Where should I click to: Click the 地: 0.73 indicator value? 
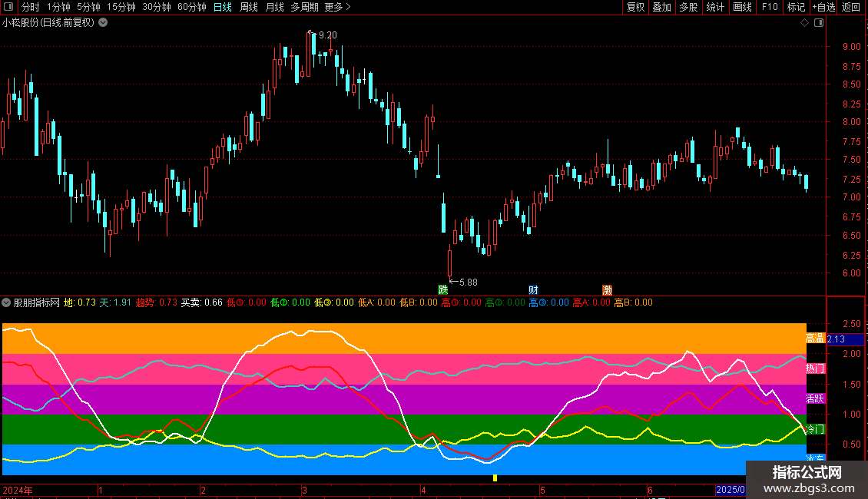click(80, 302)
